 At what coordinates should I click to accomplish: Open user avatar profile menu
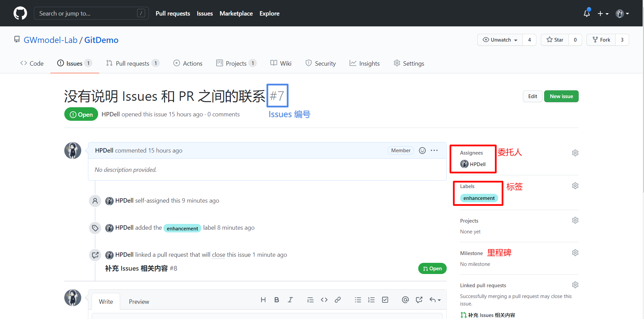[x=622, y=14]
